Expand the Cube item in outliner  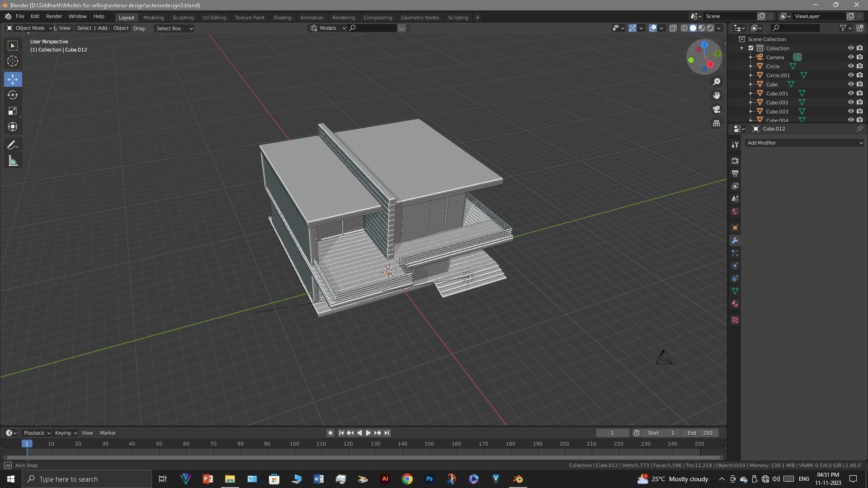point(751,84)
